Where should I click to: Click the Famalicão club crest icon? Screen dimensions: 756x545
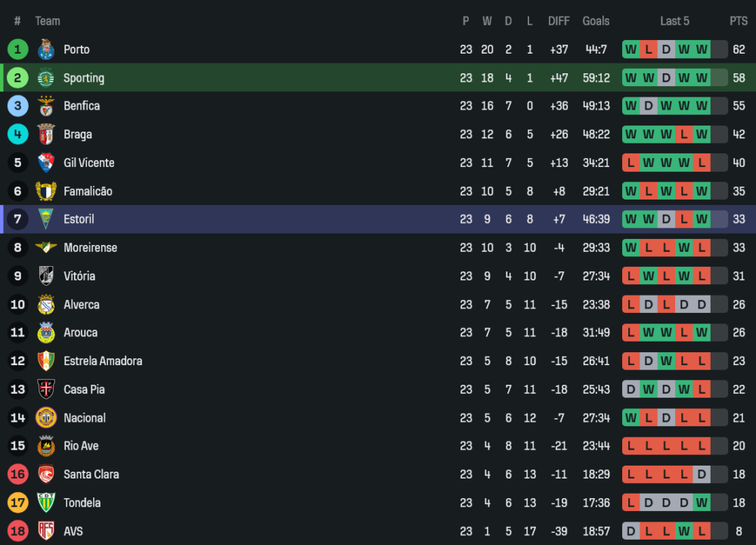(46, 191)
